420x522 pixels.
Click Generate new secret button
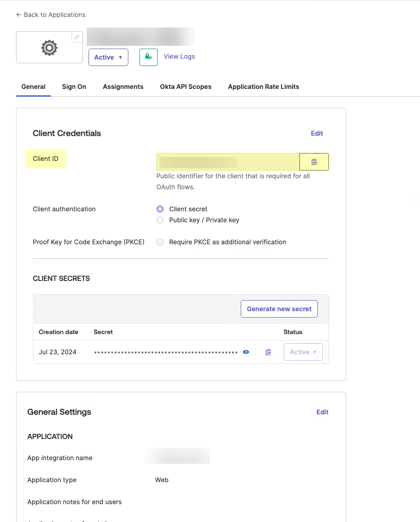(x=279, y=309)
